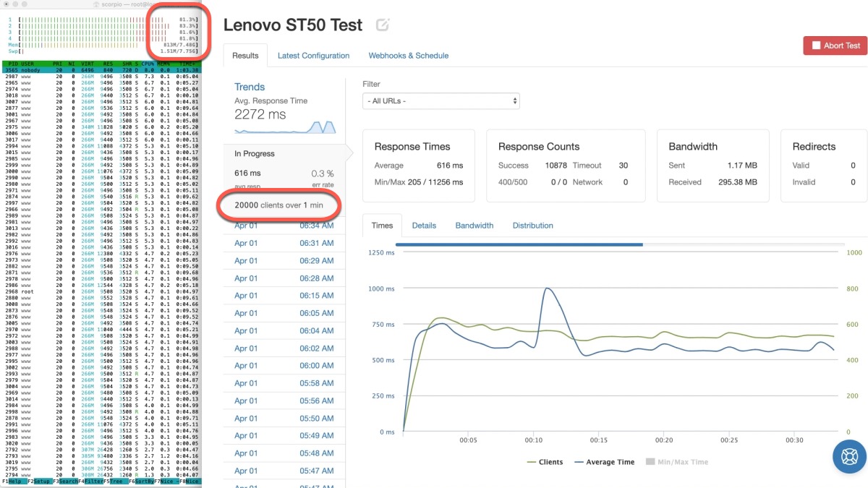
Task: Switch to the Latest Configuration tab
Action: coord(313,56)
